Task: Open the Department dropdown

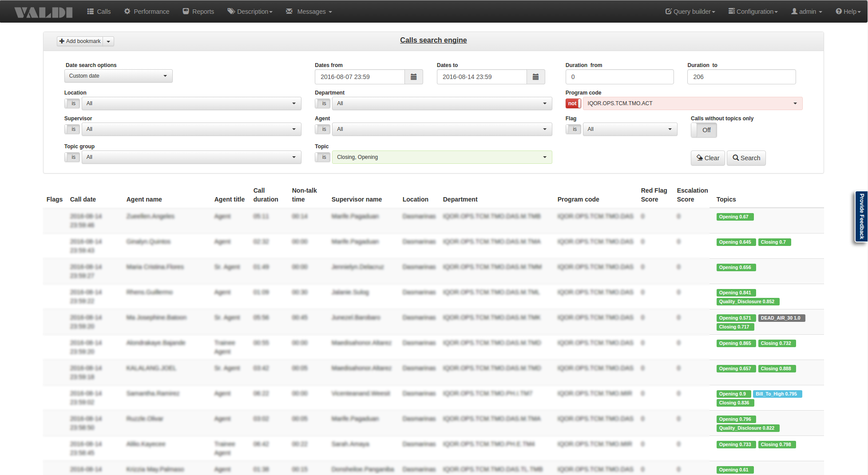Action: (x=442, y=103)
